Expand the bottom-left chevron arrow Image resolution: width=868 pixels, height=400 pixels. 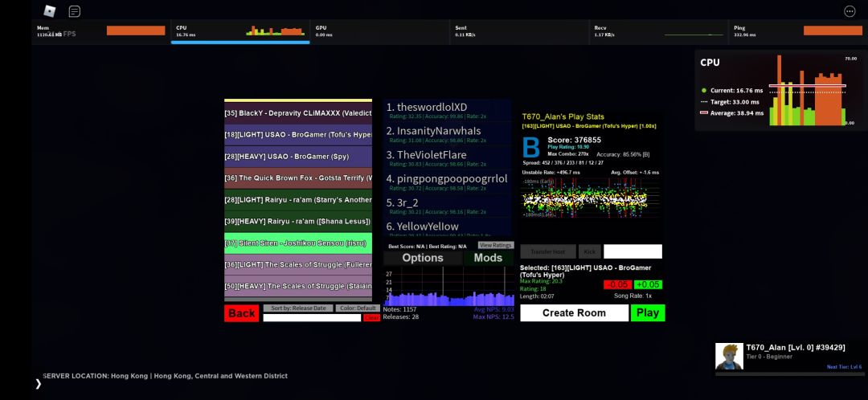(38, 384)
